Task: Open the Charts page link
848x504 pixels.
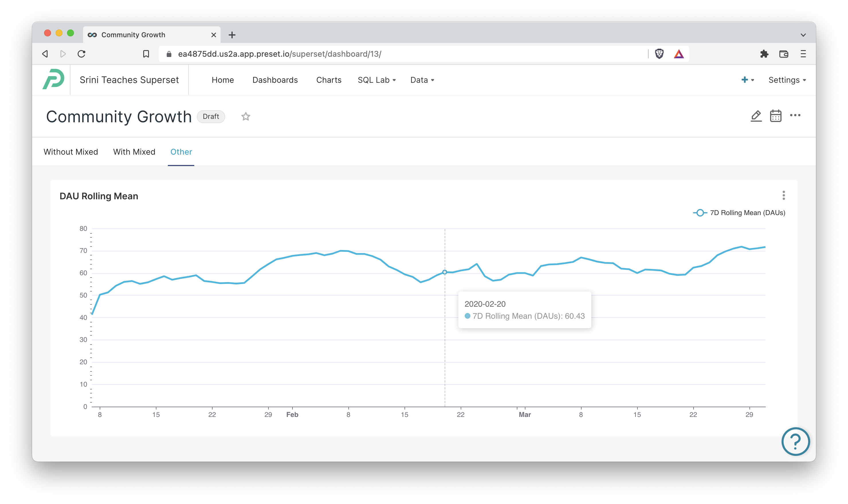Action: (x=329, y=80)
